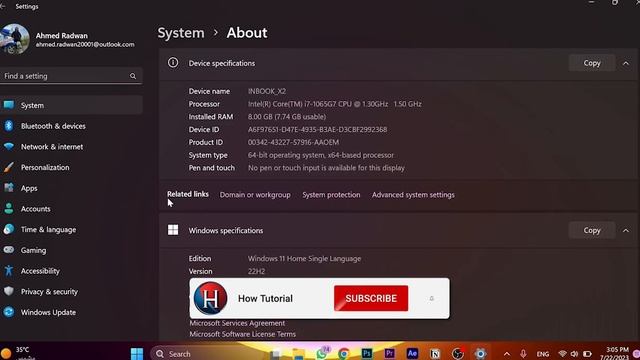Open System protection link
This screenshot has width=640, height=360.
(331, 195)
